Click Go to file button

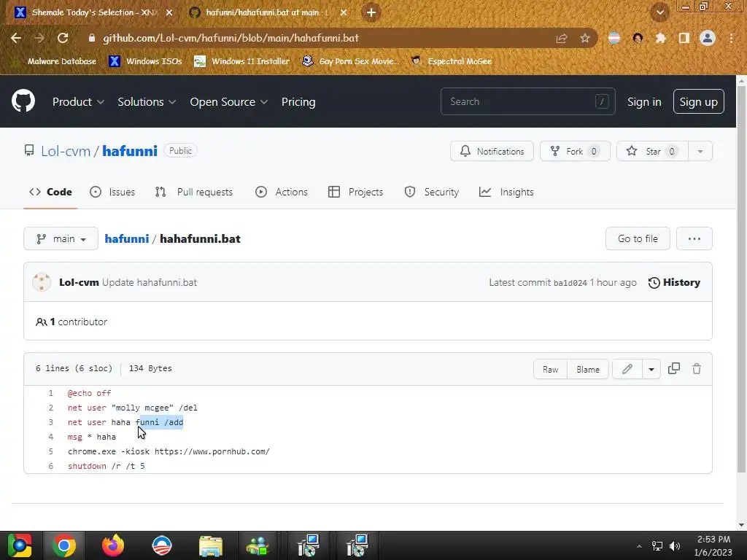pyautogui.click(x=638, y=238)
